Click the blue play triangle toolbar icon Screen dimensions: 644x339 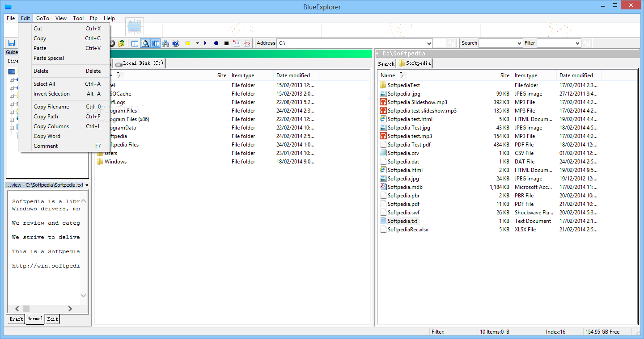coord(205,43)
